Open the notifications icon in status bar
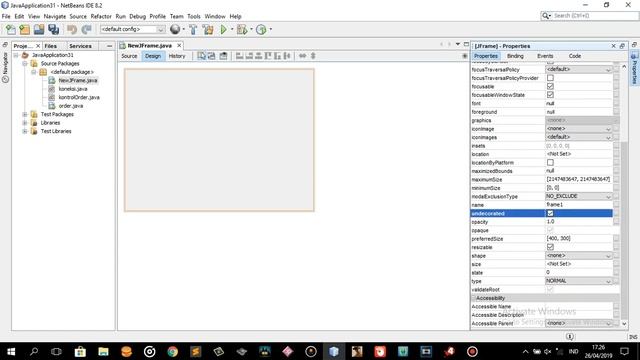Image resolution: width=640 pixels, height=360 pixels. (x=570, y=337)
